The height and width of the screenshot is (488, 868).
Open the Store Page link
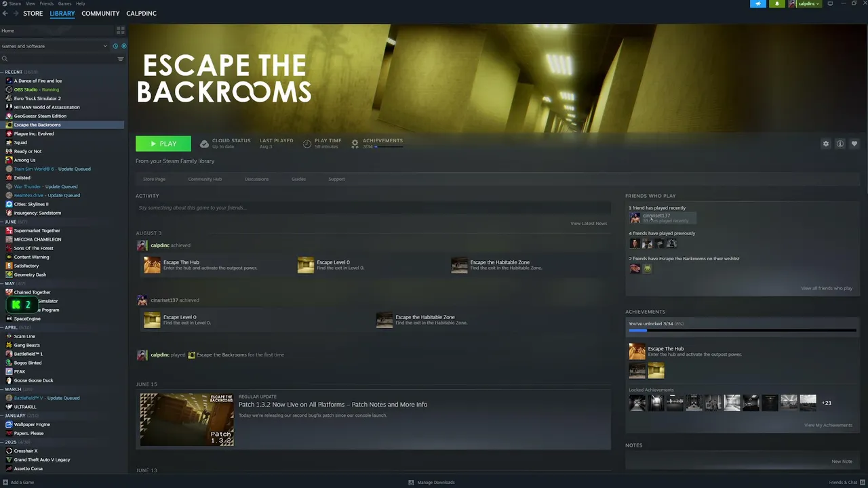tap(154, 179)
